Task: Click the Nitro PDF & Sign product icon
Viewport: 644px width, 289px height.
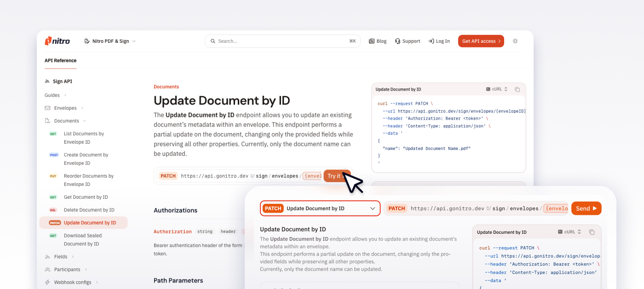Action: [87, 41]
